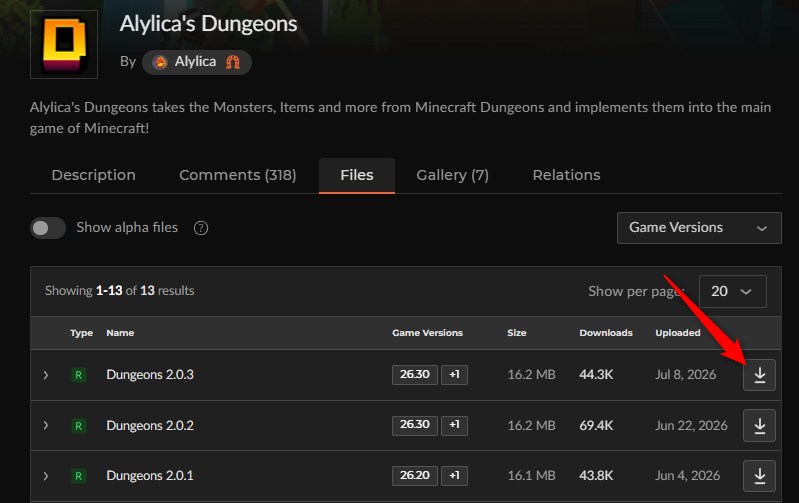Expand the Dungeons 2.0.3 row
This screenshot has width=799, height=503.
46,375
